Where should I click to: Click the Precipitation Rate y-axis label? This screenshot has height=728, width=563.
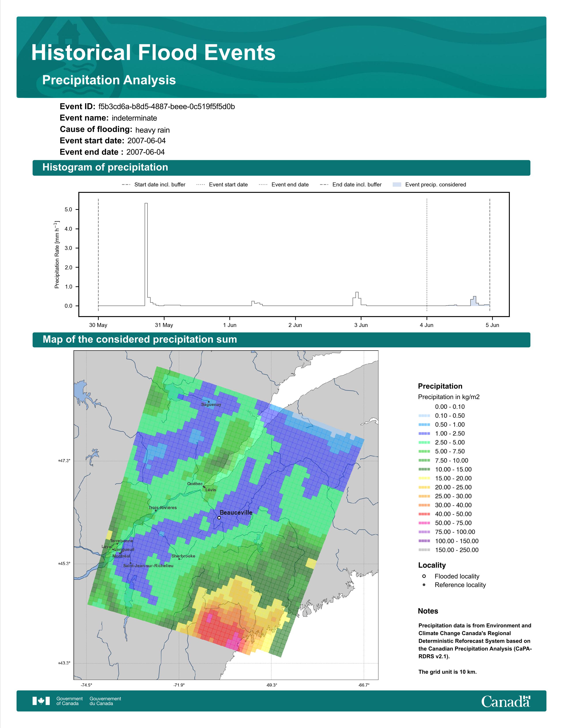(57, 254)
